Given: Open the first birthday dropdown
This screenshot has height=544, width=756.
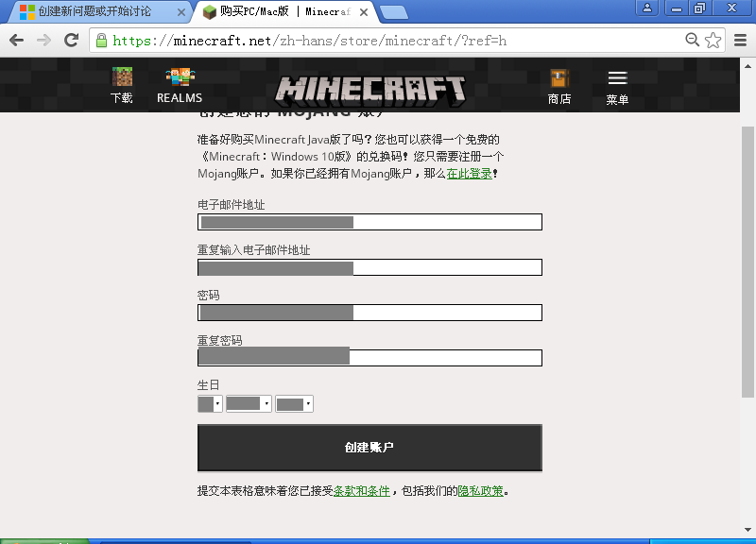Looking at the screenshot, I should 210,404.
